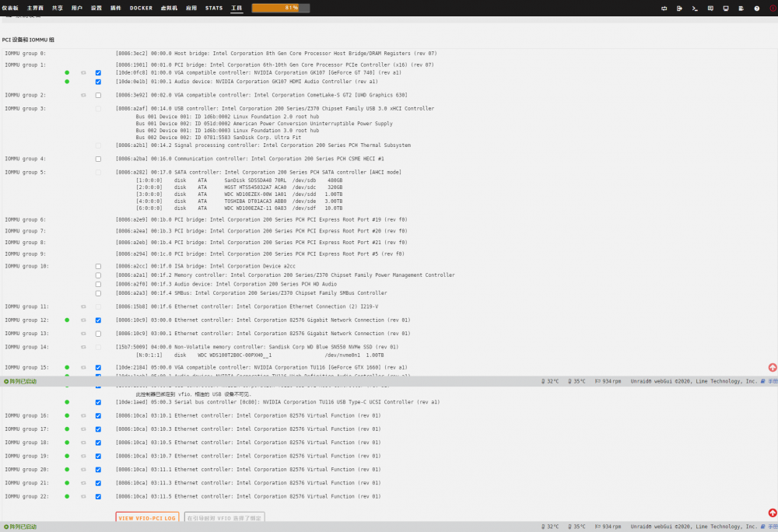Open the 插件 plugins tab
This screenshot has height=532, width=778.
point(116,8)
